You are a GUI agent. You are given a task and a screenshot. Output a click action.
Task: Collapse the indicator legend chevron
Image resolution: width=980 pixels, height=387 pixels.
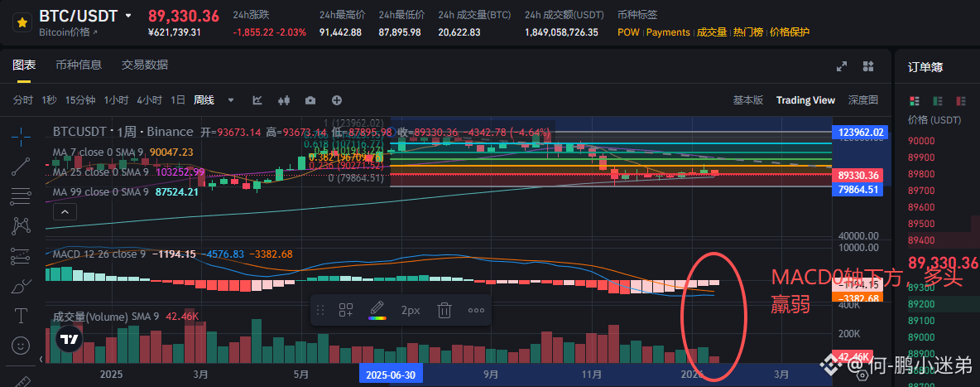point(65,211)
